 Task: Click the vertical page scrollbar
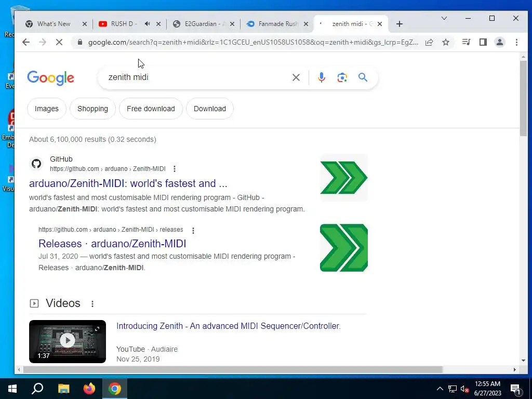tap(523, 98)
